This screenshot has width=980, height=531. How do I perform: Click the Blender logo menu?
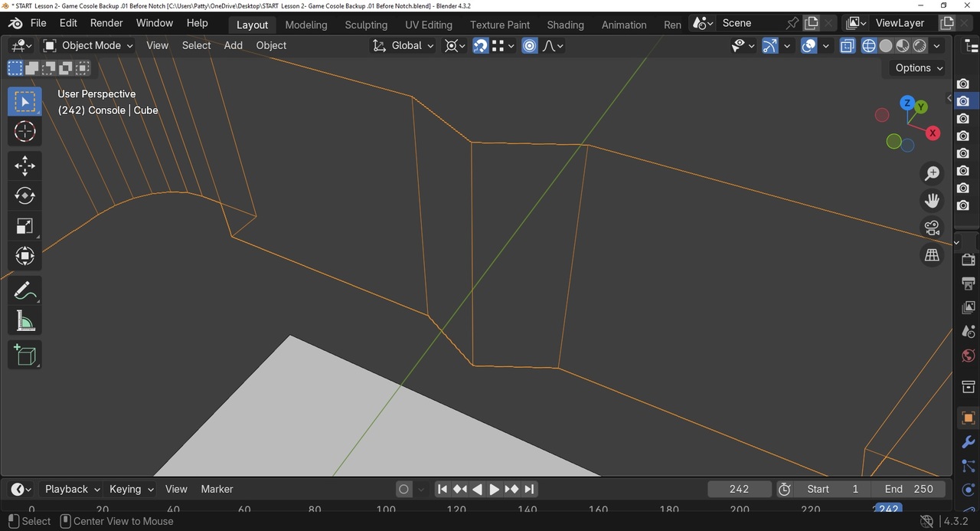15,23
